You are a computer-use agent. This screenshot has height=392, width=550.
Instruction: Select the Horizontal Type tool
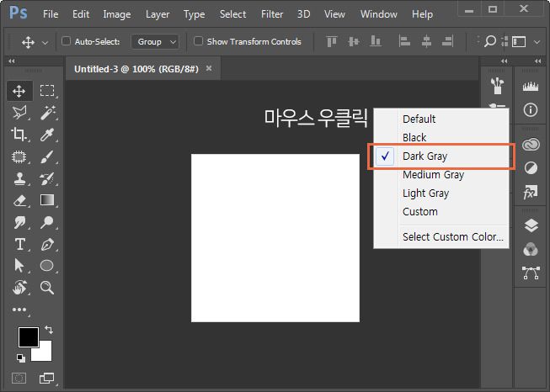pos(19,244)
